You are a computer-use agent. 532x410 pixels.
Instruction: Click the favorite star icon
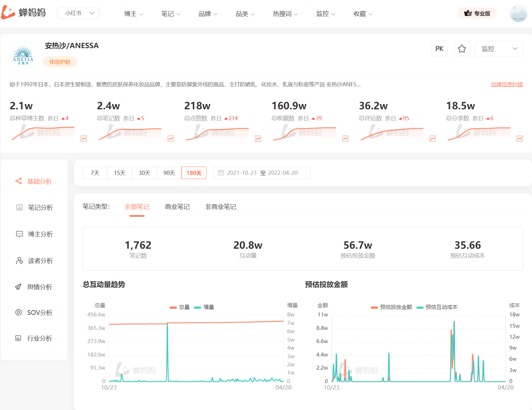[x=462, y=49]
